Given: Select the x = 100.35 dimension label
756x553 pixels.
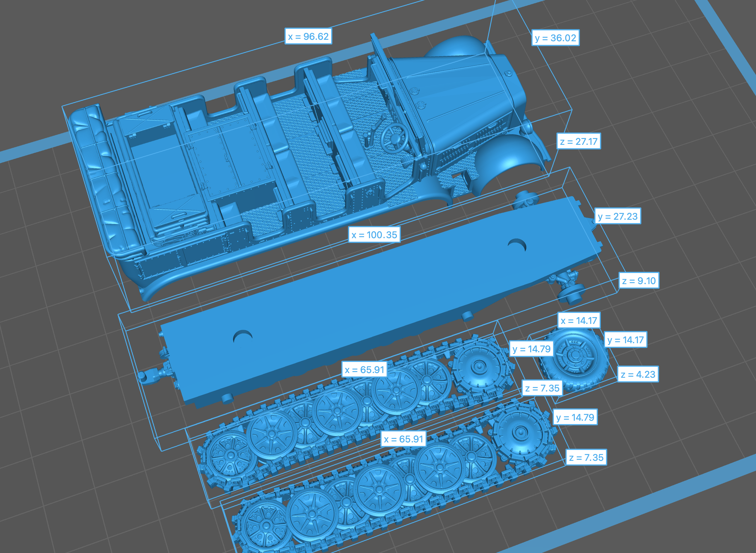Looking at the screenshot, I should tap(374, 235).
